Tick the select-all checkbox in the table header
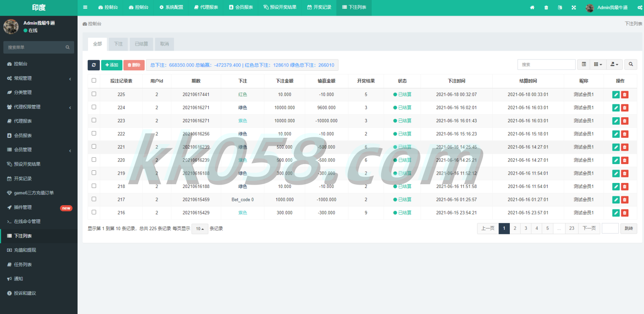This screenshot has width=644, height=314. [x=94, y=80]
